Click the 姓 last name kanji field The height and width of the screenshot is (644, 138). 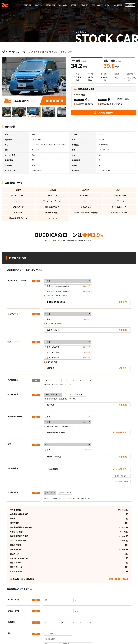pyautogui.click(x=58, y=600)
